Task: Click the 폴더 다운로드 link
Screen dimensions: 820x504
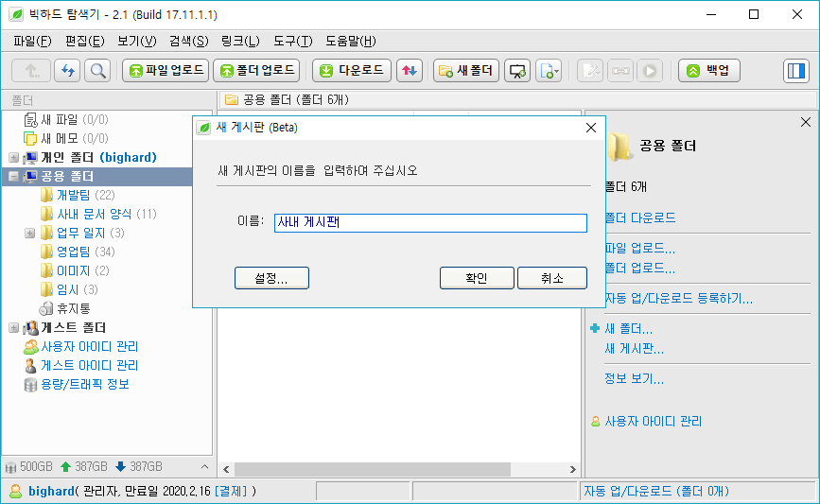Action: tap(640, 217)
